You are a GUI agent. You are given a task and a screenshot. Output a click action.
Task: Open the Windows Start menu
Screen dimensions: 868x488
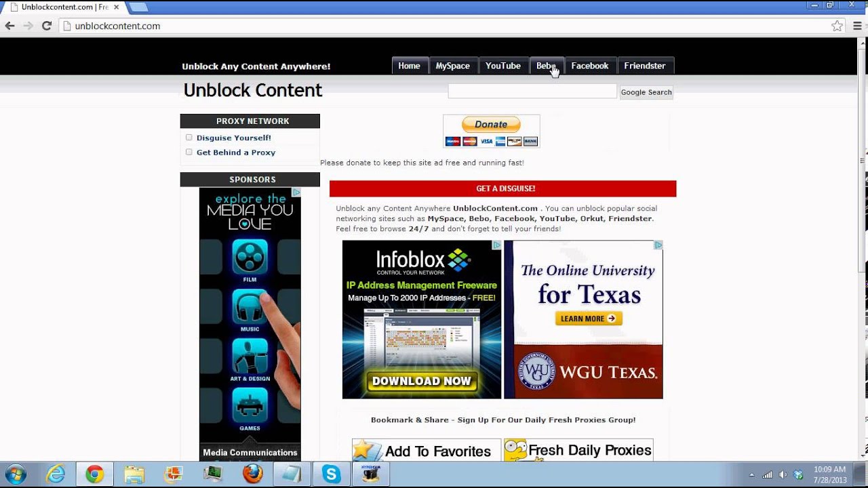click(x=15, y=474)
